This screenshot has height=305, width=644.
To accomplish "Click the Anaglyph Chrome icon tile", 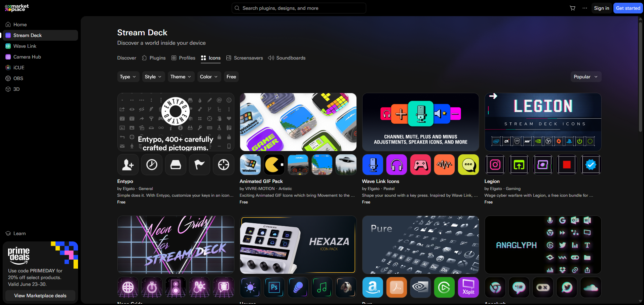I will (x=495, y=288).
